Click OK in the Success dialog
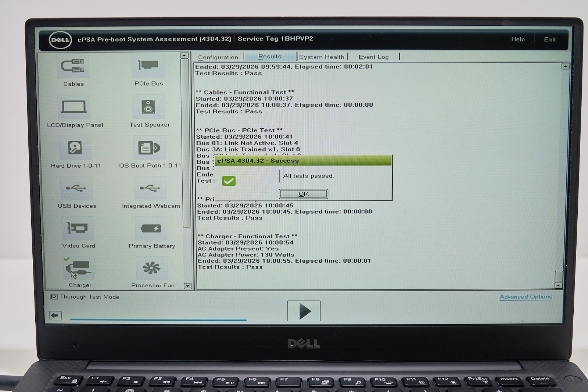The image size is (588, 392). click(x=304, y=194)
